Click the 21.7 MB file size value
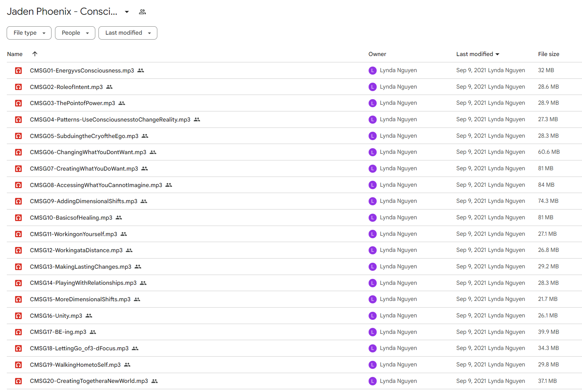This screenshot has width=582, height=392. coord(548,299)
